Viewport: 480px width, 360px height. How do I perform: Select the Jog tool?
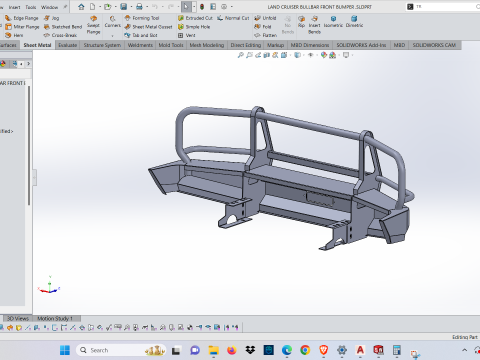point(52,18)
